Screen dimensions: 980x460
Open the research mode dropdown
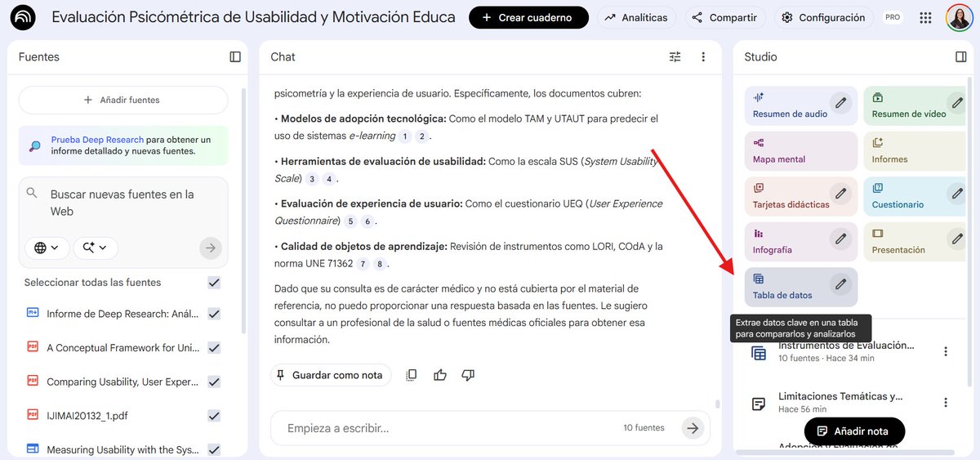tap(96, 248)
